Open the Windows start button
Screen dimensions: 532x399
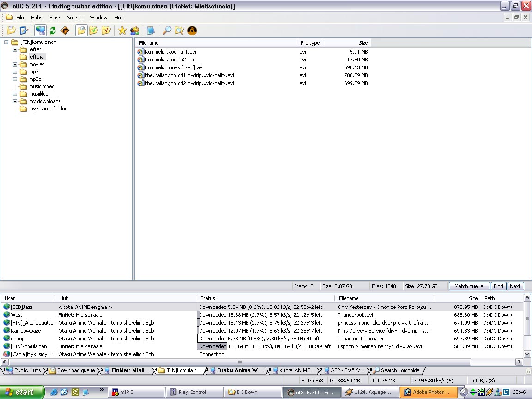click(22, 392)
